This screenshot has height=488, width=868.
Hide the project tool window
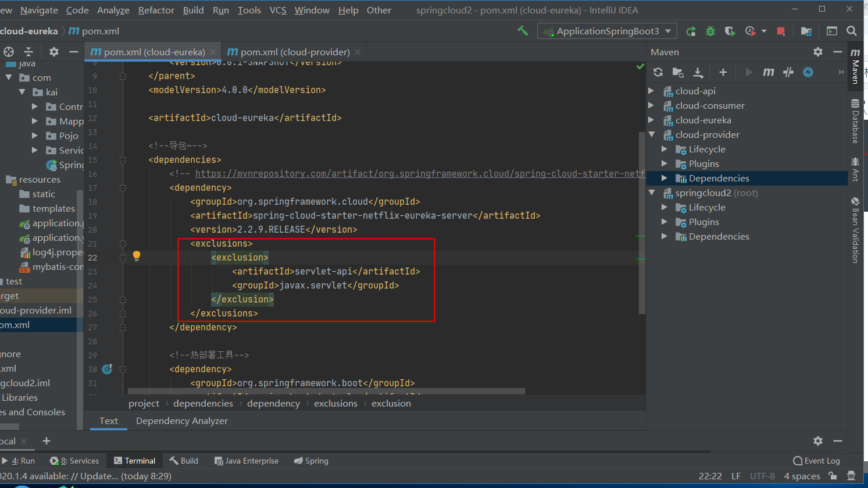(x=74, y=52)
